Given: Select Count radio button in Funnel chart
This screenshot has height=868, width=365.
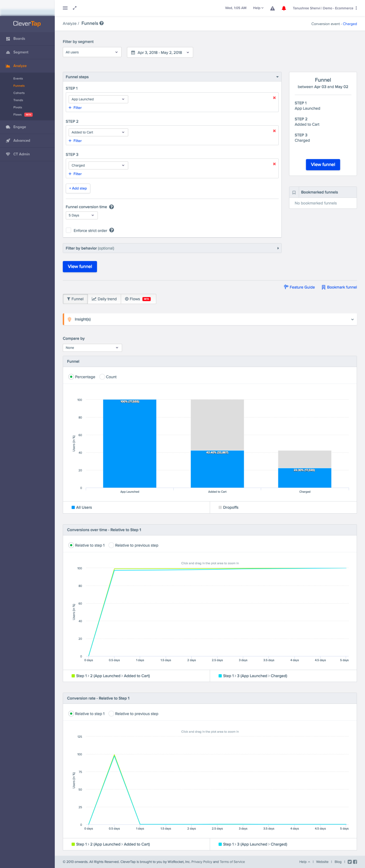Looking at the screenshot, I should click(102, 377).
